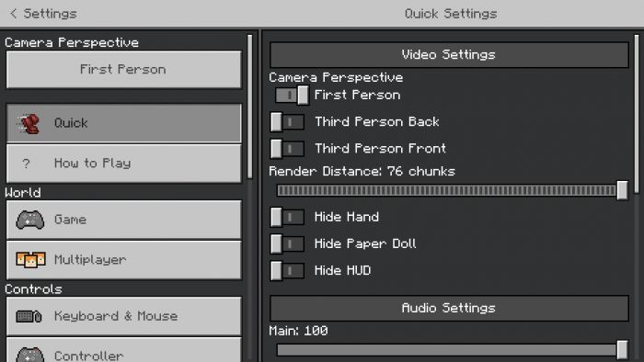
Task: Toggle the First Person camera switch
Action: (292, 96)
